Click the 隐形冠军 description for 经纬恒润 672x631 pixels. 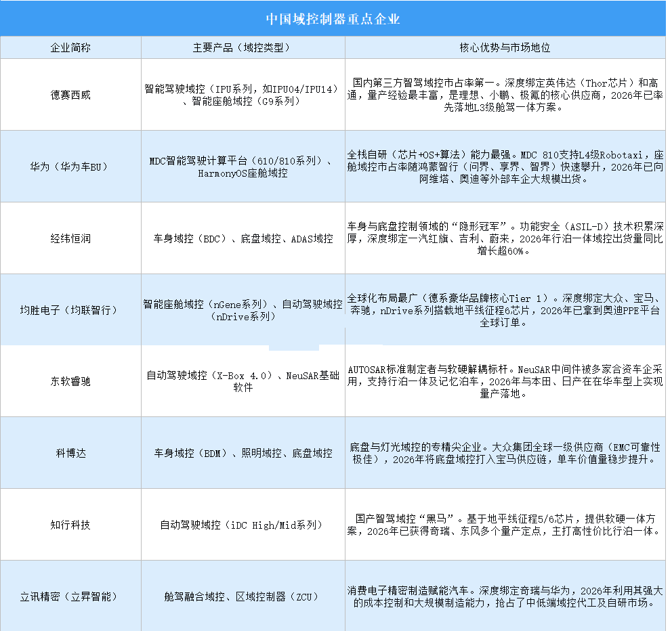click(505, 238)
